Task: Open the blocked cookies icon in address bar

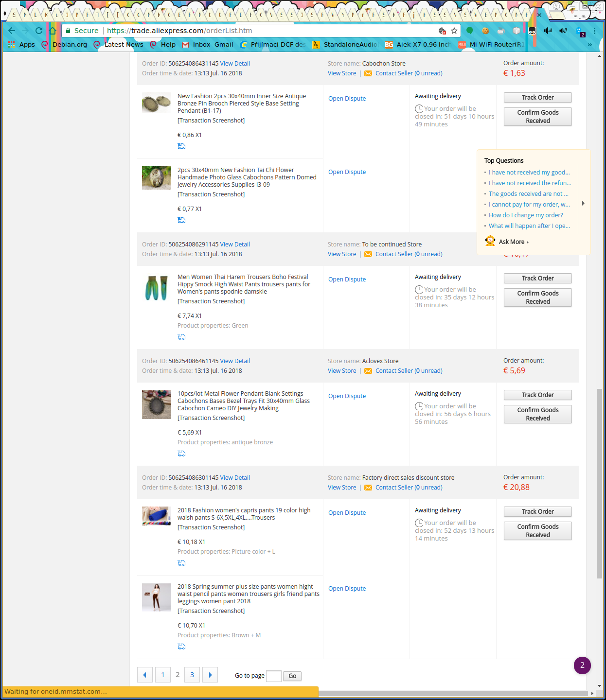Action: (x=442, y=31)
